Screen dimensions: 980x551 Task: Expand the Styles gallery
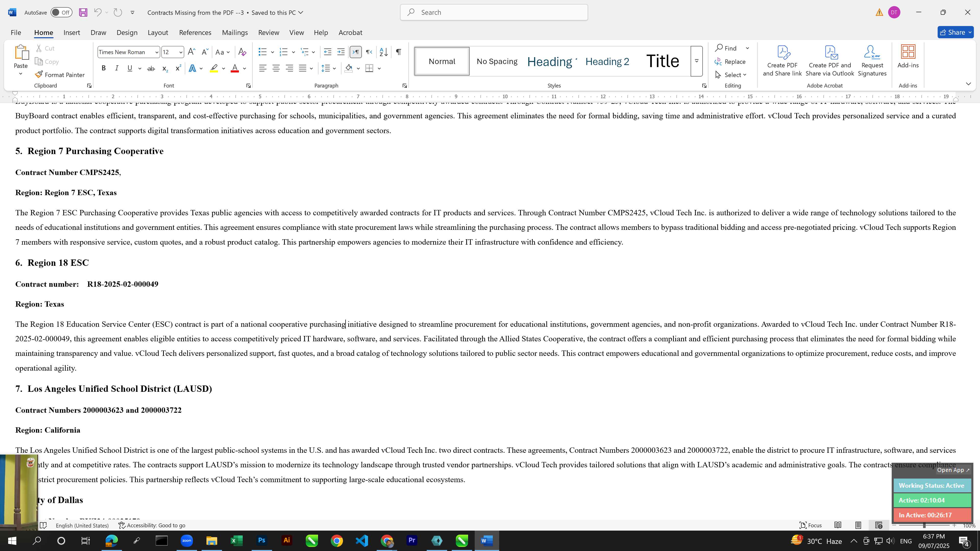696,61
